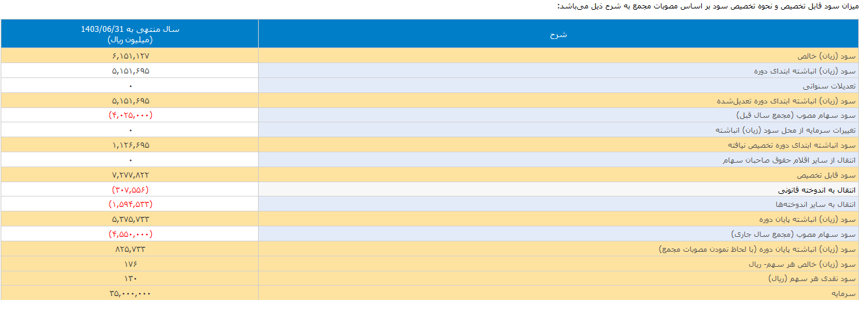Click the red value (1,594,533)

click(x=130, y=204)
